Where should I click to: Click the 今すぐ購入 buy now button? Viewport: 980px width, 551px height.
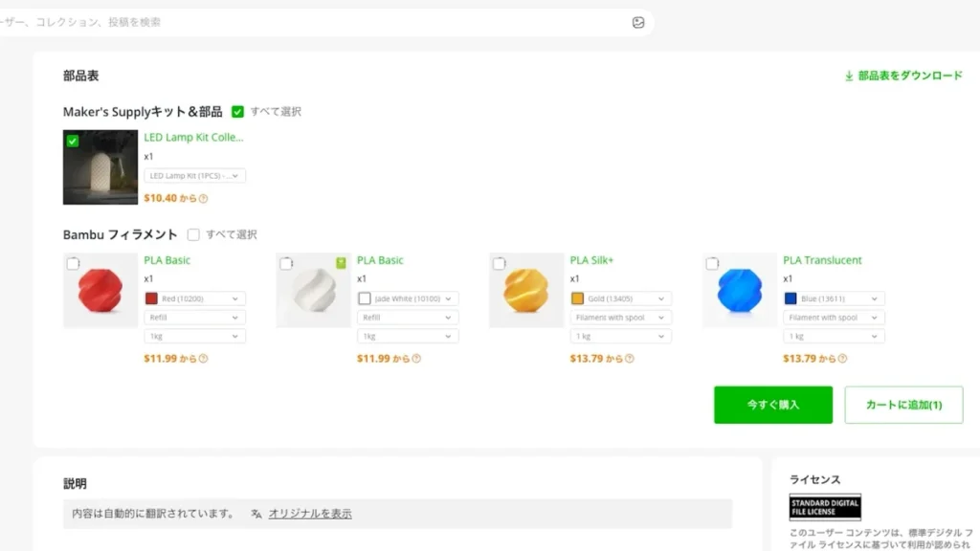tap(773, 405)
